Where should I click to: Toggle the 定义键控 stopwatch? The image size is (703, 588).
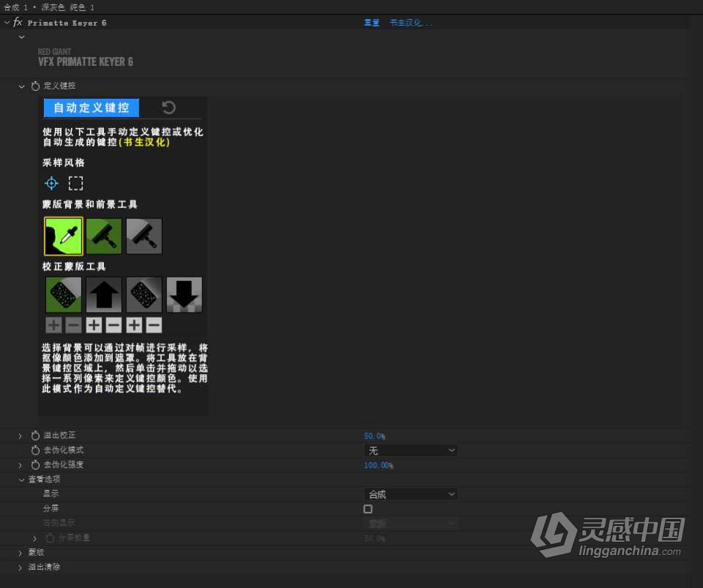[35, 86]
